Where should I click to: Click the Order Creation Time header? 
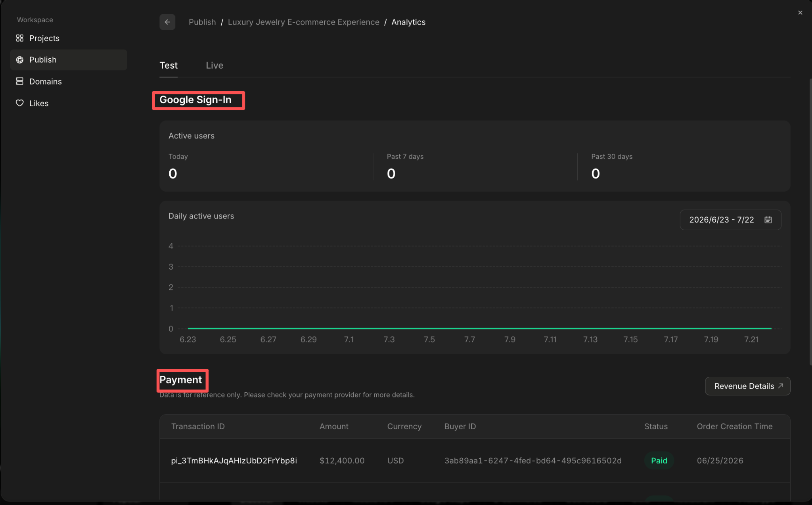735,426
